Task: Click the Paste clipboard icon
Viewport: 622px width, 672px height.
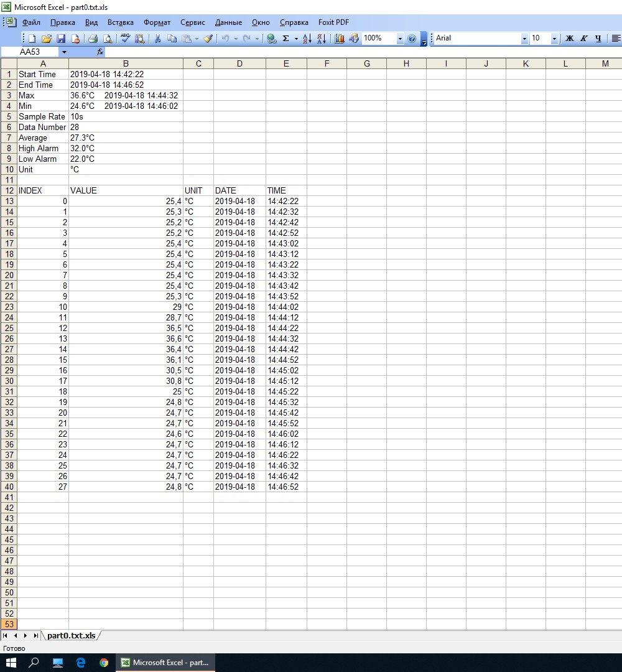Action: click(187, 39)
